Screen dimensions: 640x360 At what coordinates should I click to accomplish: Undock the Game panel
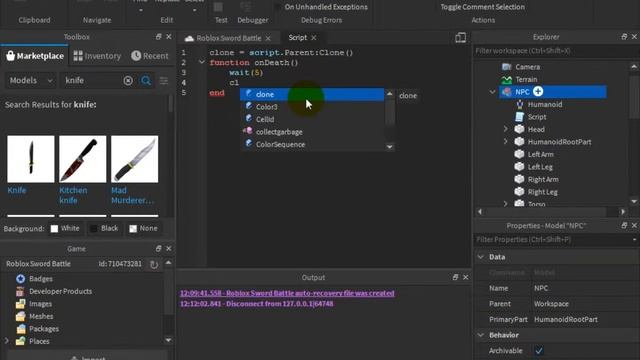coord(158,248)
